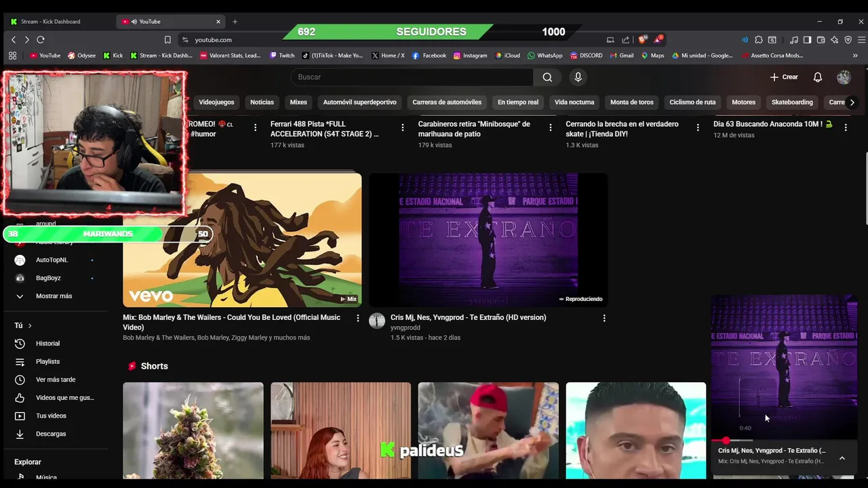Viewport: 868px width, 488px height.
Task: Open the yvngprodd channel name link
Action: 406,327
